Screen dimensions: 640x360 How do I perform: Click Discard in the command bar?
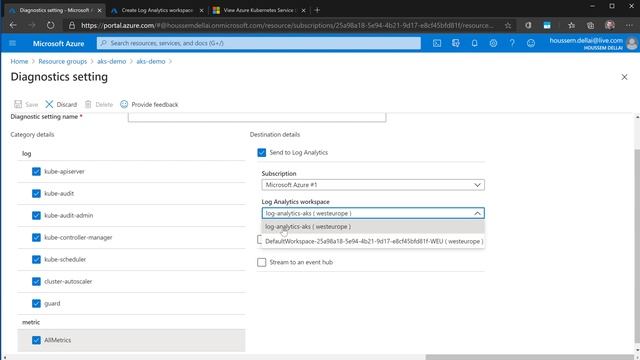[61, 104]
